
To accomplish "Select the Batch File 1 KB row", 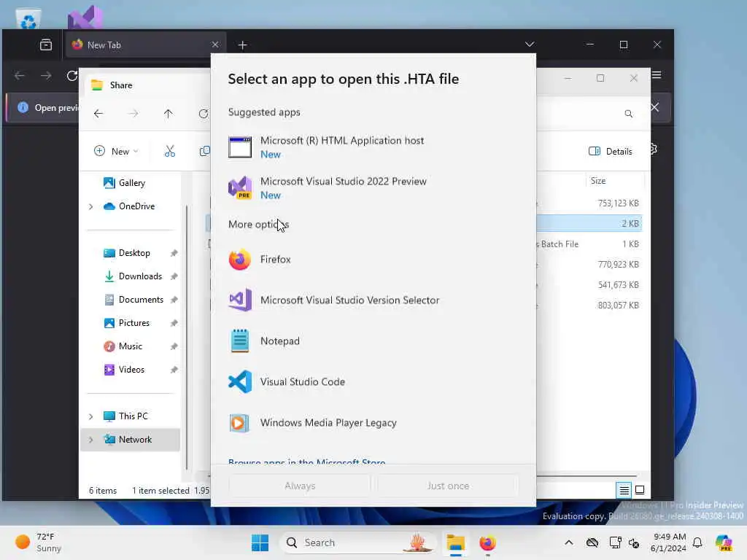I will point(589,244).
